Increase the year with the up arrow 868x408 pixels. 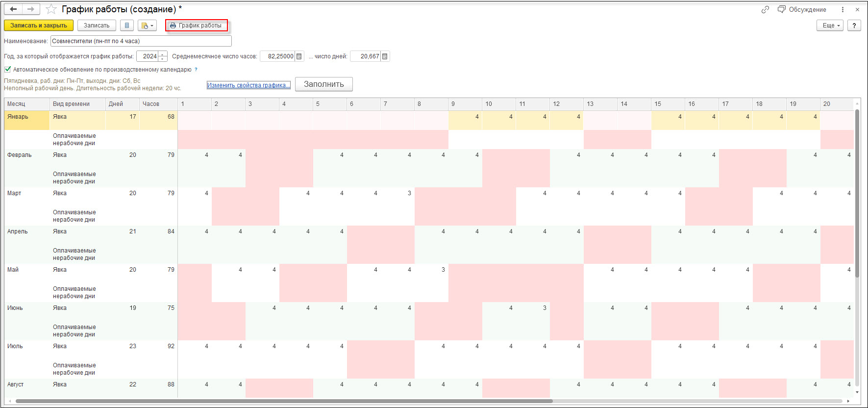click(163, 54)
